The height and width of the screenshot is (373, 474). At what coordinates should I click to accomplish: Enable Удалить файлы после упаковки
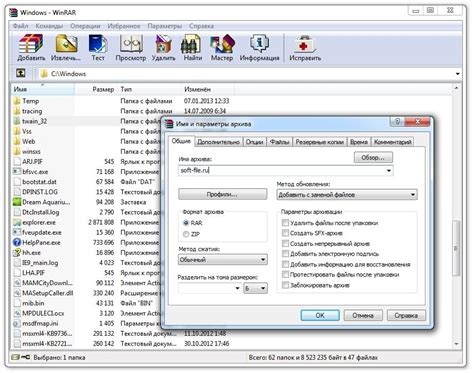pyautogui.click(x=285, y=223)
